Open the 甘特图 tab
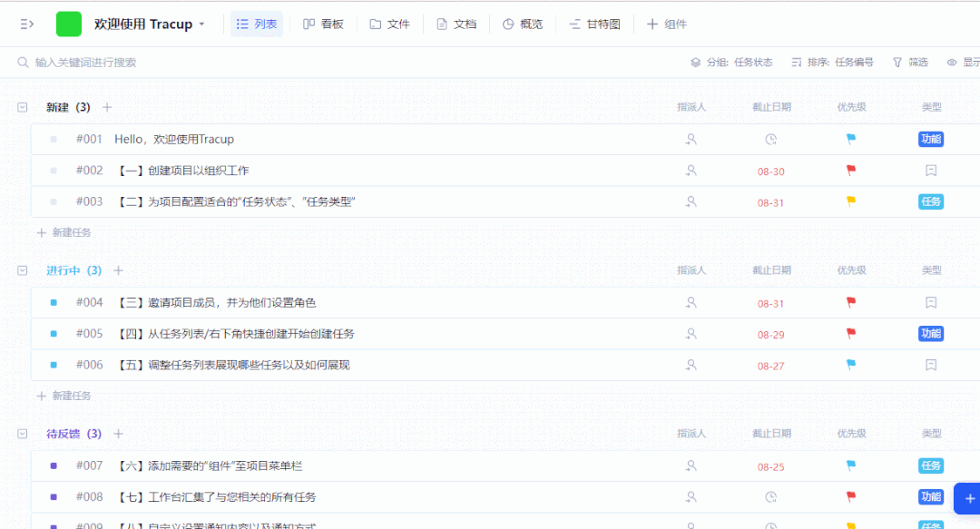 tap(594, 24)
